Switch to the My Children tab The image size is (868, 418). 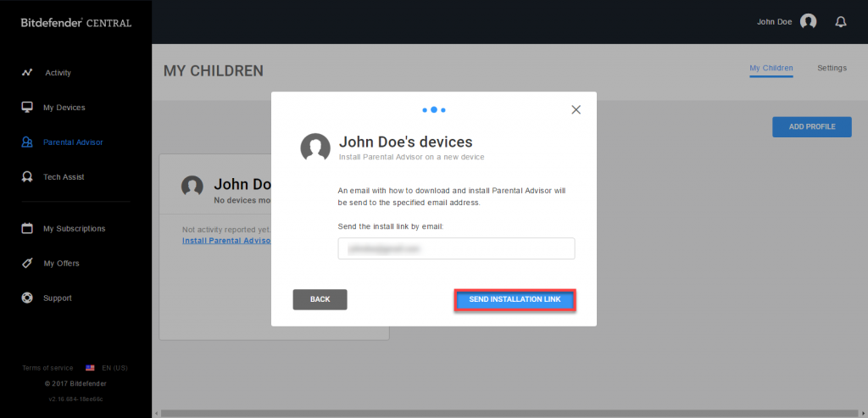coord(771,68)
